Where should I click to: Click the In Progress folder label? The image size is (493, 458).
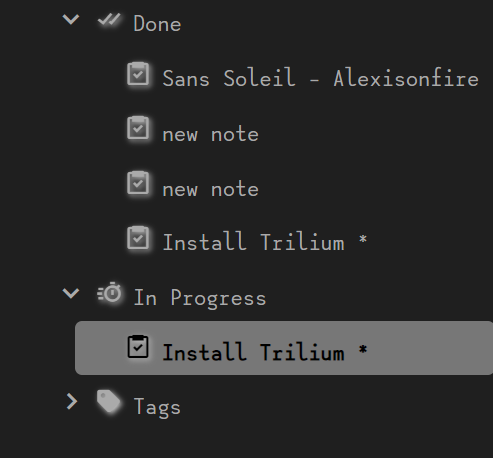tap(200, 298)
